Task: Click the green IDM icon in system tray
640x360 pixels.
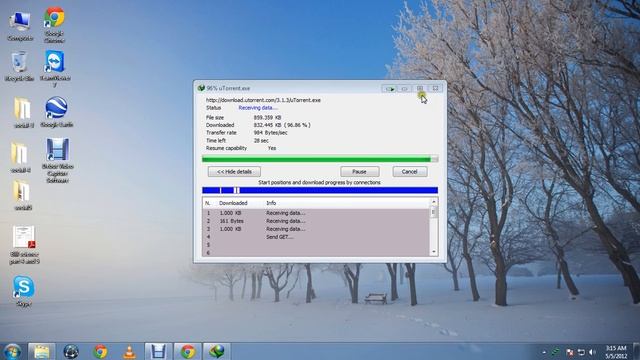Action: click(556, 351)
